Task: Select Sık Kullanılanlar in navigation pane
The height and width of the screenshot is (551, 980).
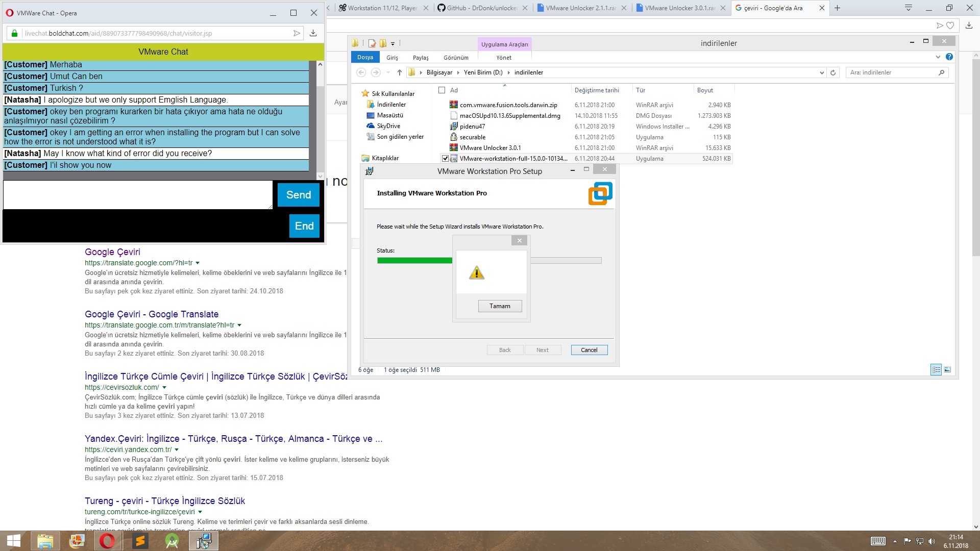Action: coord(393,94)
